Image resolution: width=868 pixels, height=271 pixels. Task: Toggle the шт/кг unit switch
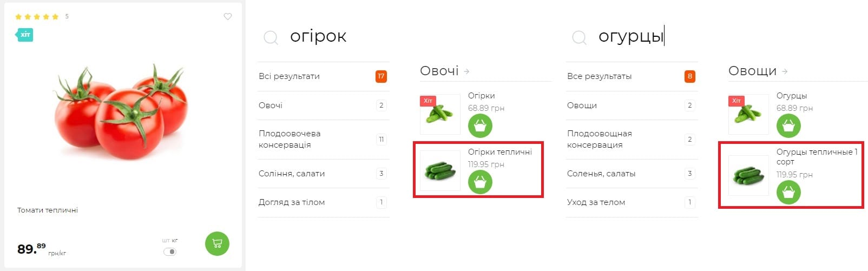[170, 252]
